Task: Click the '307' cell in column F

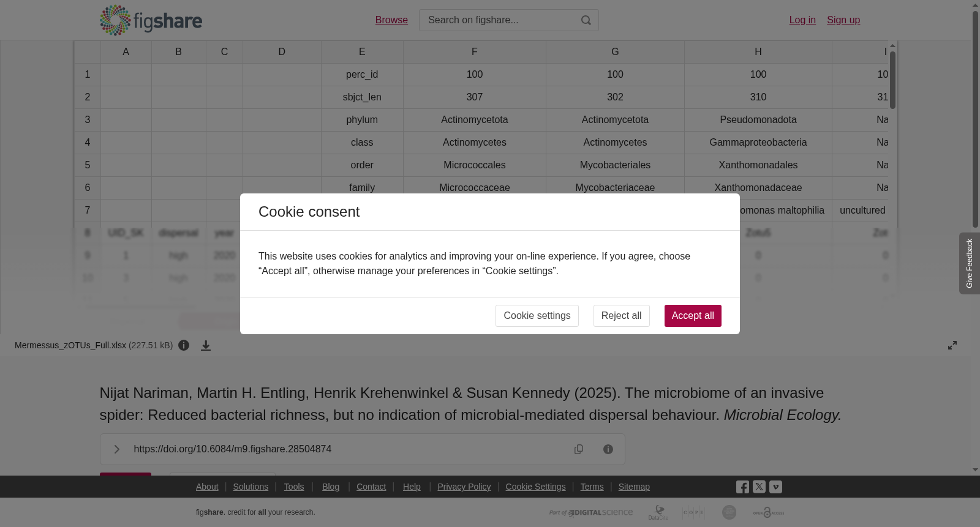Action: tap(475, 97)
